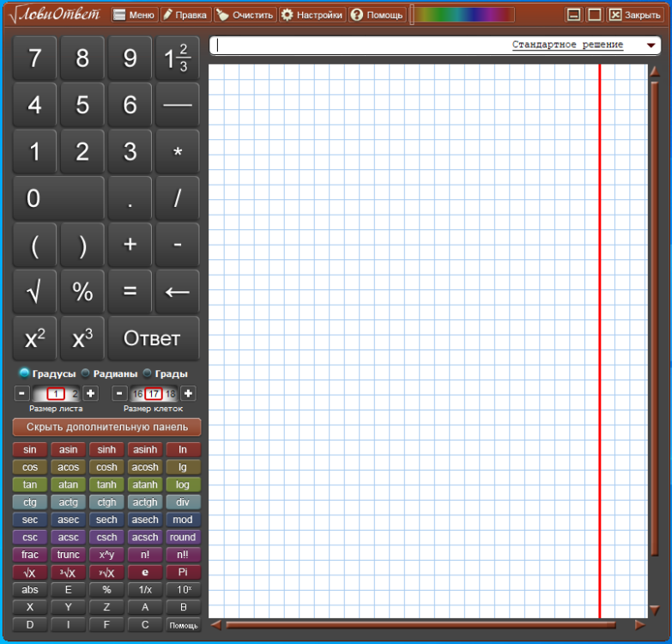Decrease sheet size with minus
The height and width of the screenshot is (644, 672).
pos(21,393)
